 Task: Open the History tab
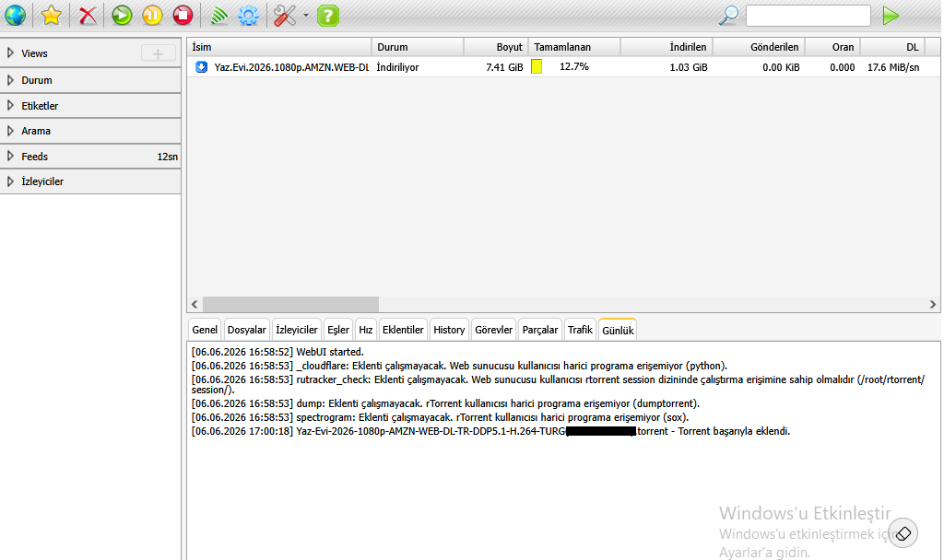tap(449, 330)
